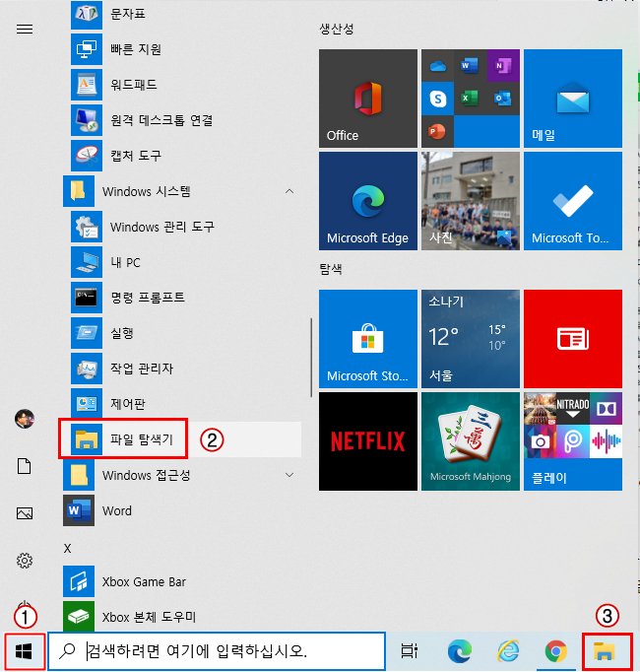Open the Microsoft Store tile

click(368, 339)
